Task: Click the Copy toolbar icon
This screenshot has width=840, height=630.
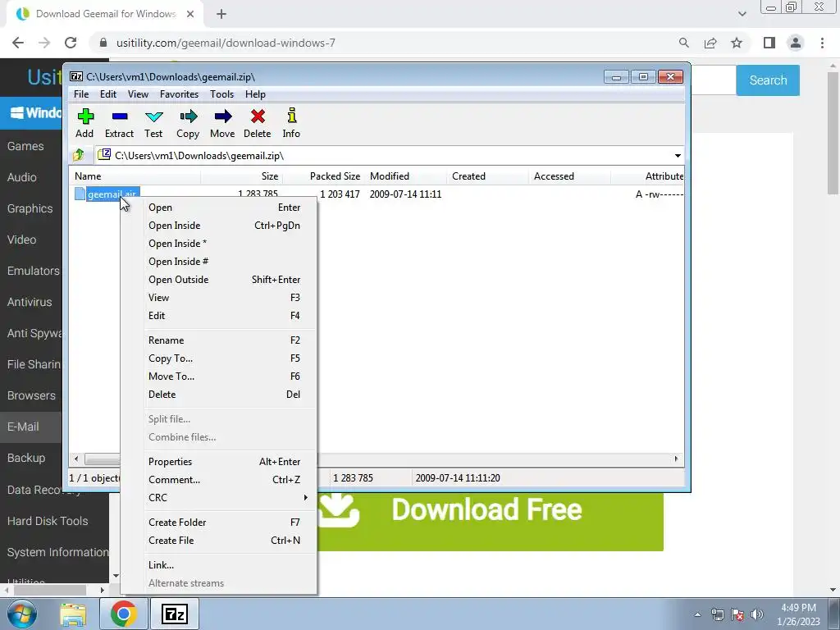Action: click(x=188, y=123)
